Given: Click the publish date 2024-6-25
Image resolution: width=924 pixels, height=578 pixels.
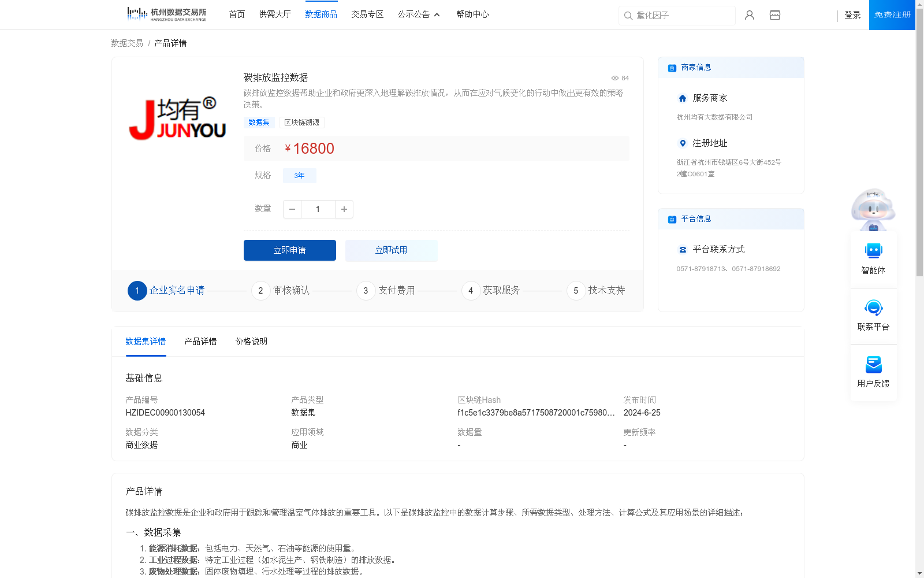Looking at the screenshot, I should coord(642,413).
